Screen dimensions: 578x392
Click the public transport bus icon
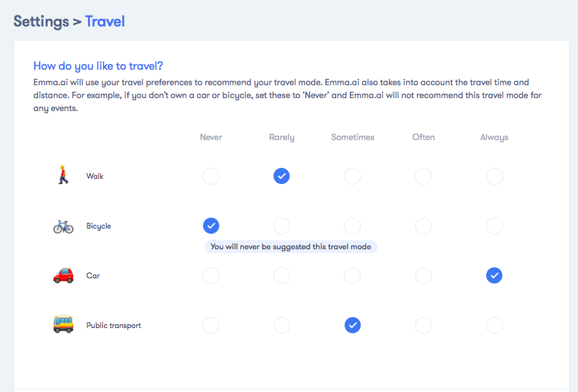(x=63, y=324)
